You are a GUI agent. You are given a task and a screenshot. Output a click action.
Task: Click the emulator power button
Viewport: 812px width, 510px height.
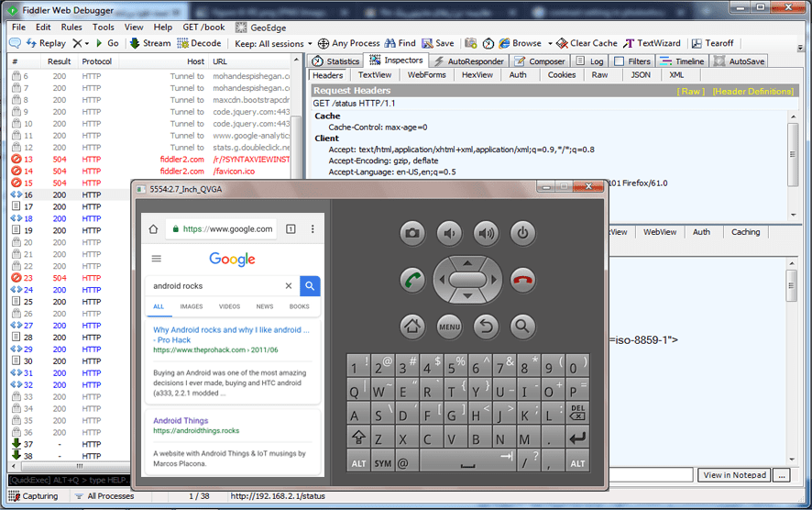pos(522,233)
